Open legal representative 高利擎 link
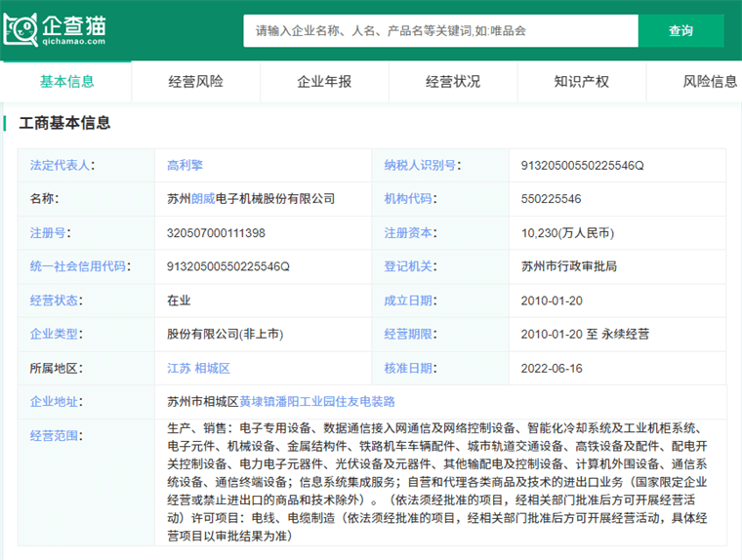742x560 pixels. (x=185, y=165)
